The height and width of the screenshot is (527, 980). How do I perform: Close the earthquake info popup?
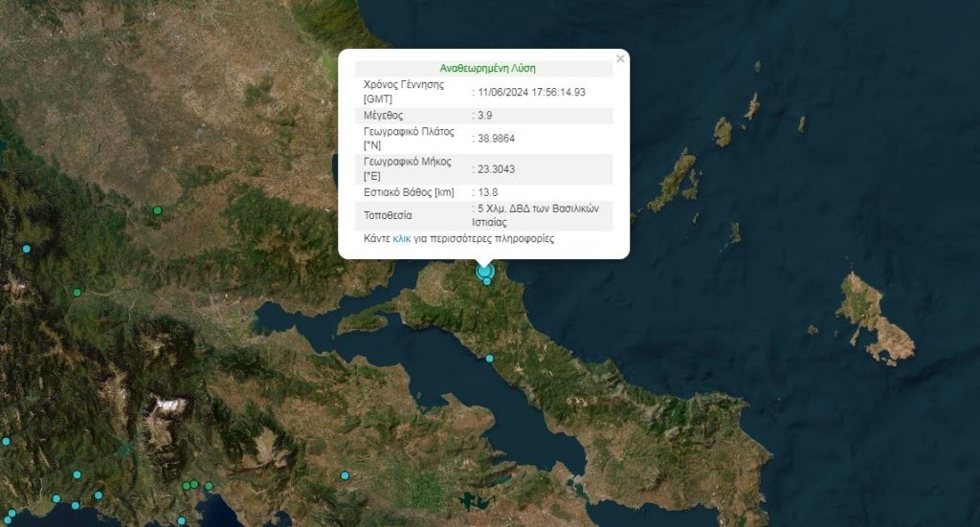point(620,59)
